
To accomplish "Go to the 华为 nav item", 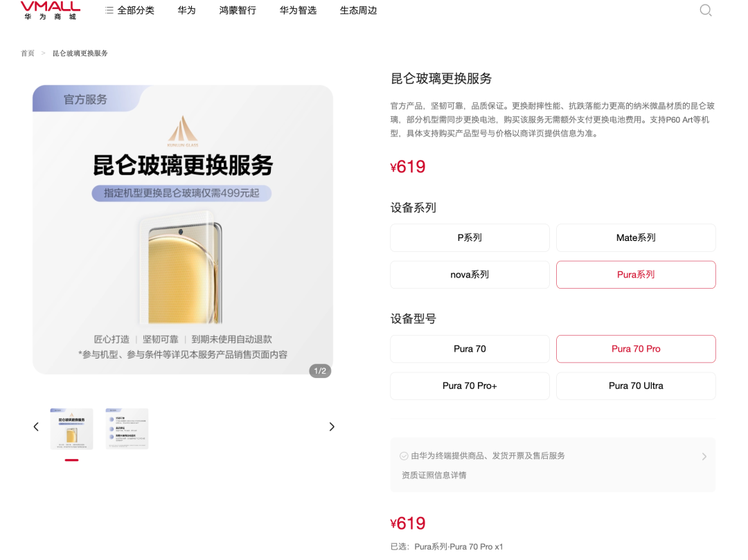I will [x=186, y=10].
